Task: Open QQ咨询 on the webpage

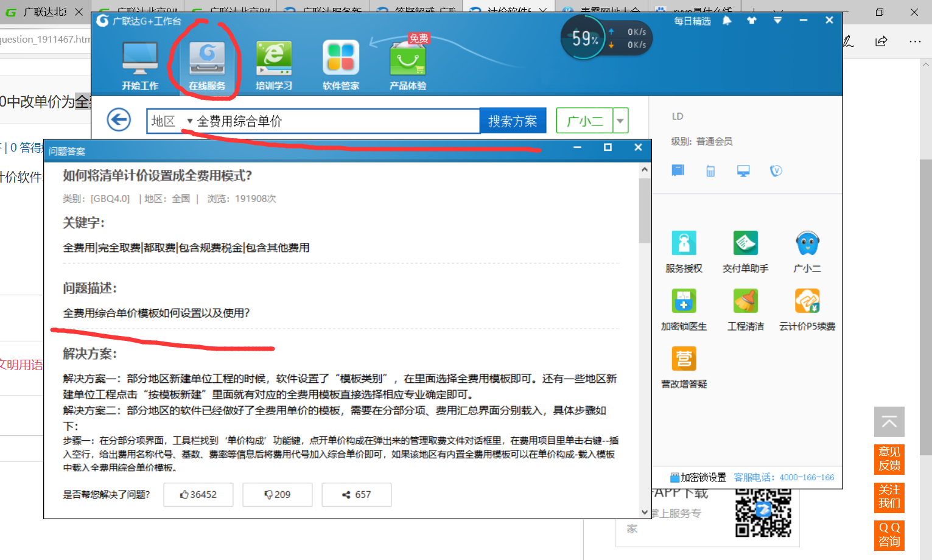Action: (889, 535)
